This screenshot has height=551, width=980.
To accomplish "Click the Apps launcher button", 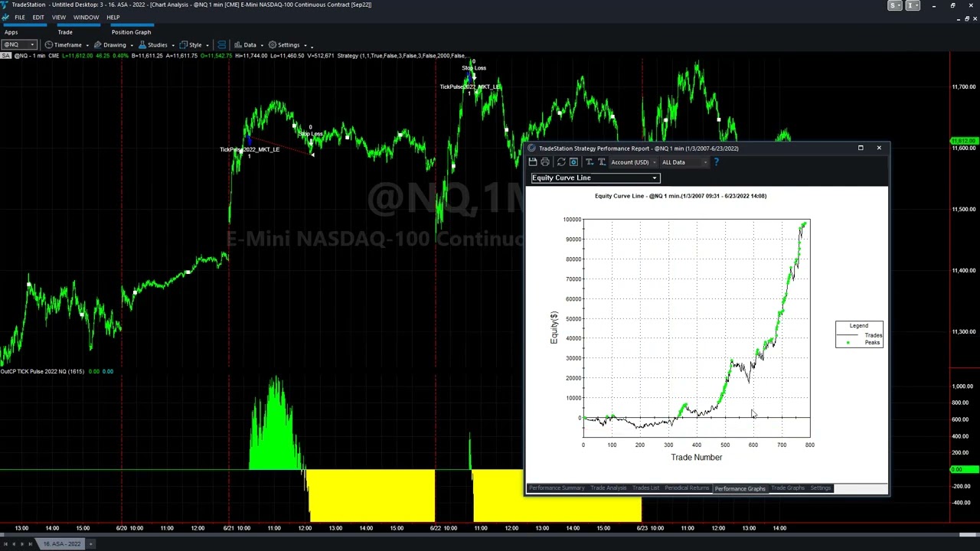I will tap(11, 32).
